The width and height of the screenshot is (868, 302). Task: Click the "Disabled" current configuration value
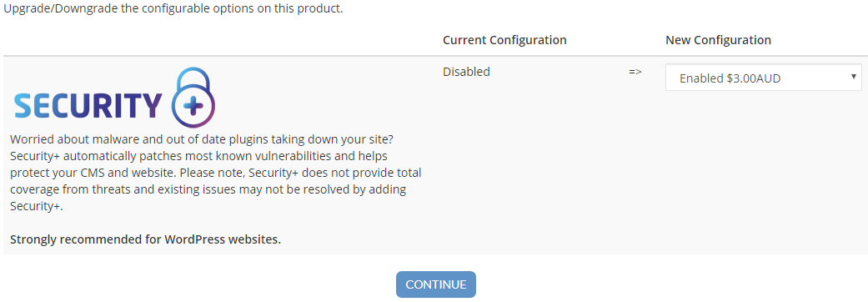pyautogui.click(x=466, y=72)
